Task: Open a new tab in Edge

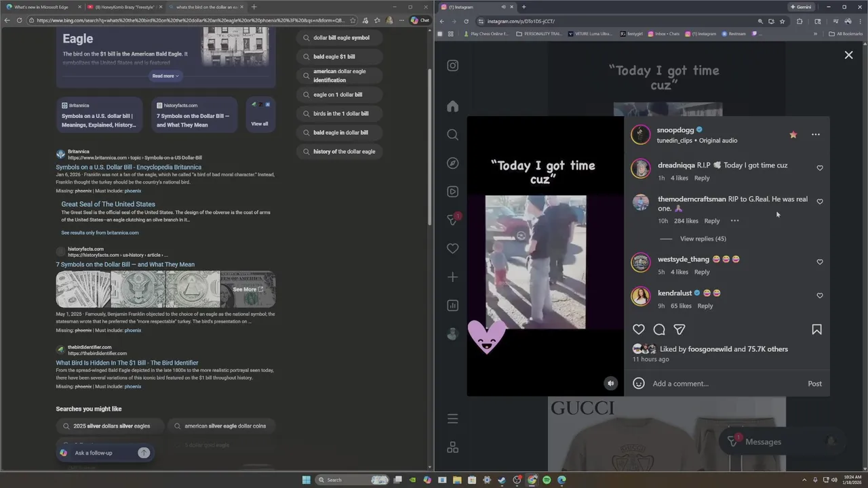Action: pyautogui.click(x=254, y=7)
